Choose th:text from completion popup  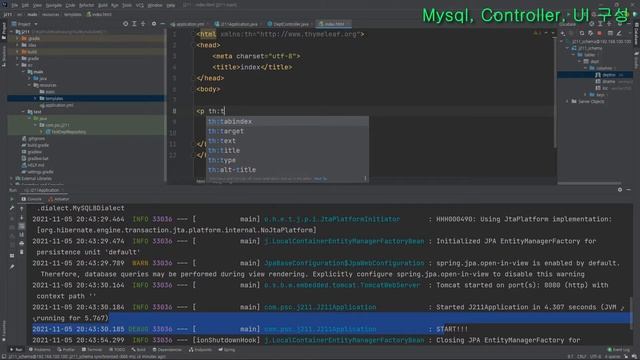[287, 141]
